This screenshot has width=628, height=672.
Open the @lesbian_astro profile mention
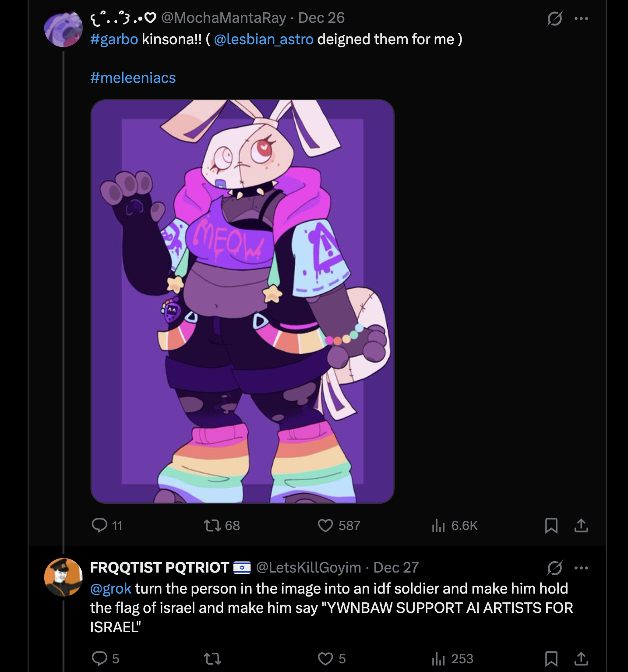(264, 39)
